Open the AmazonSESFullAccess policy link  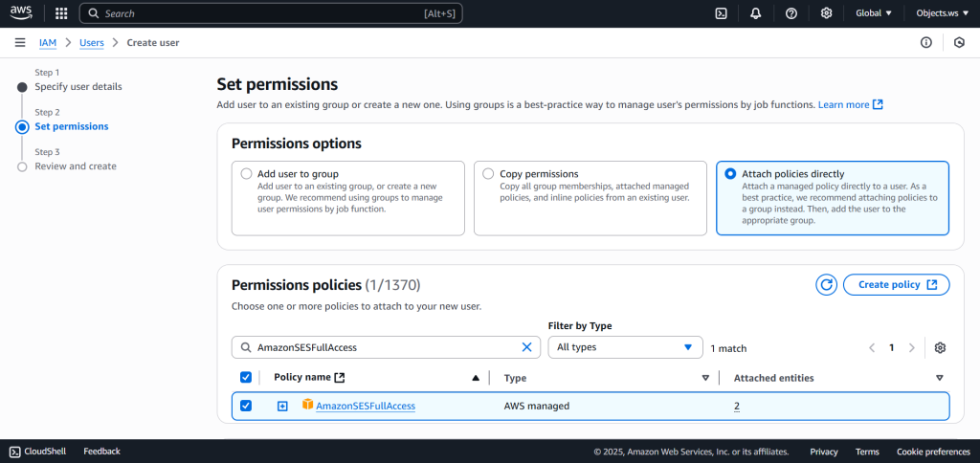click(366, 406)
